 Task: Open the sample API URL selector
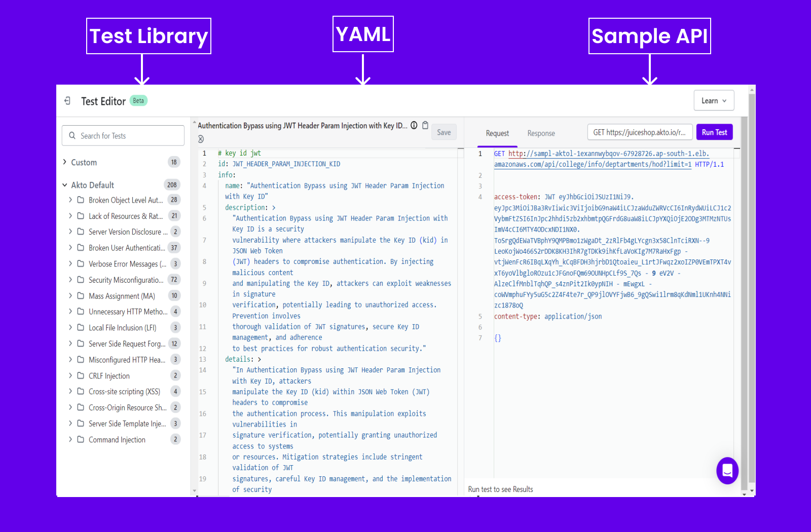[x=640, y=132]
